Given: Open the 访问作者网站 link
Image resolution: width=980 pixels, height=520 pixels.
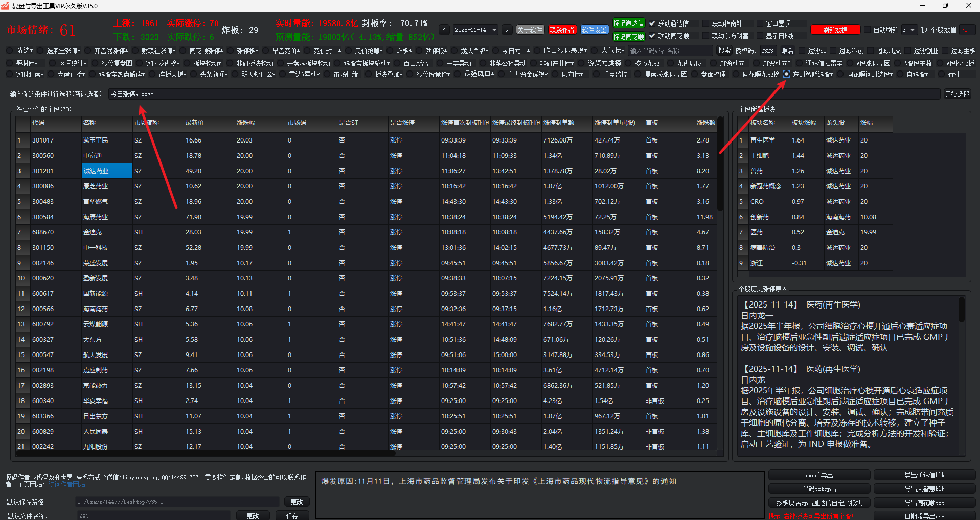Looking at the screenshot, I should pyautogui.click(x=66, y=484).
